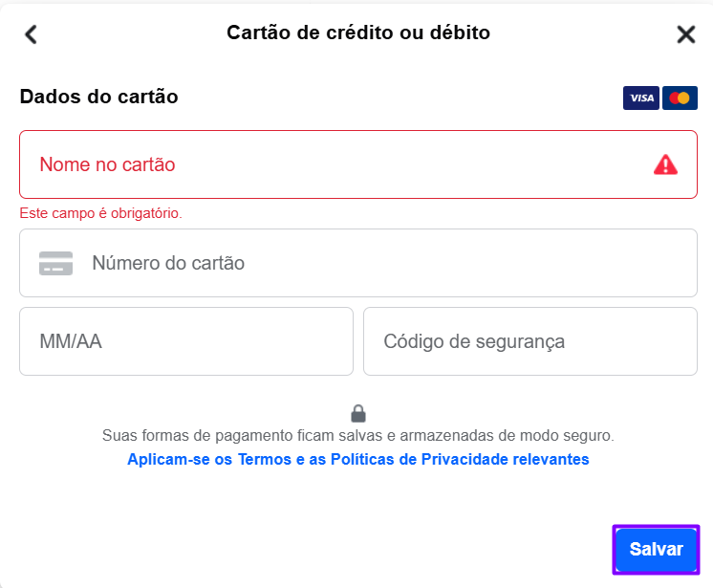Image resolution: width=713 pixels, height=588 pixels.
Task: Click the 'Cartão de crédito ou débito' title
Action: [358, 33]
